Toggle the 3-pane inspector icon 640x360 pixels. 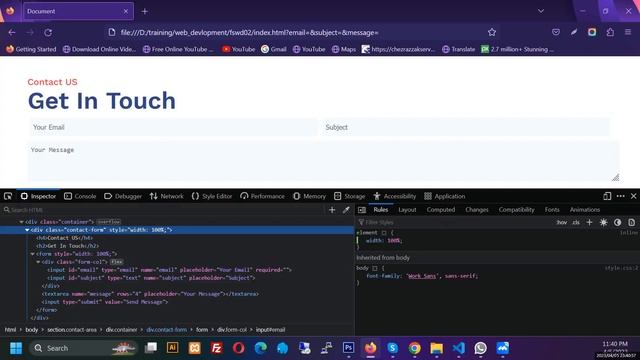pyautogui.click(x=362, y=210)
